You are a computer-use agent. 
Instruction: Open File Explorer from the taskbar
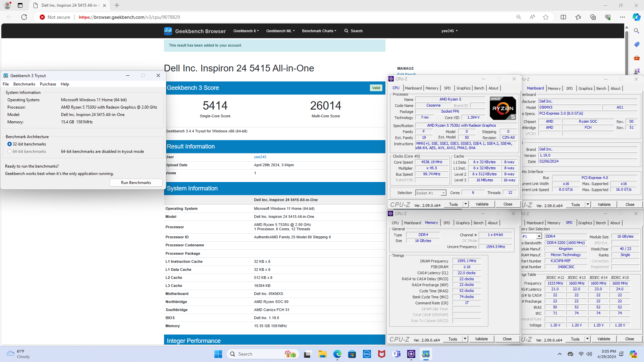[x=322, y=354]
